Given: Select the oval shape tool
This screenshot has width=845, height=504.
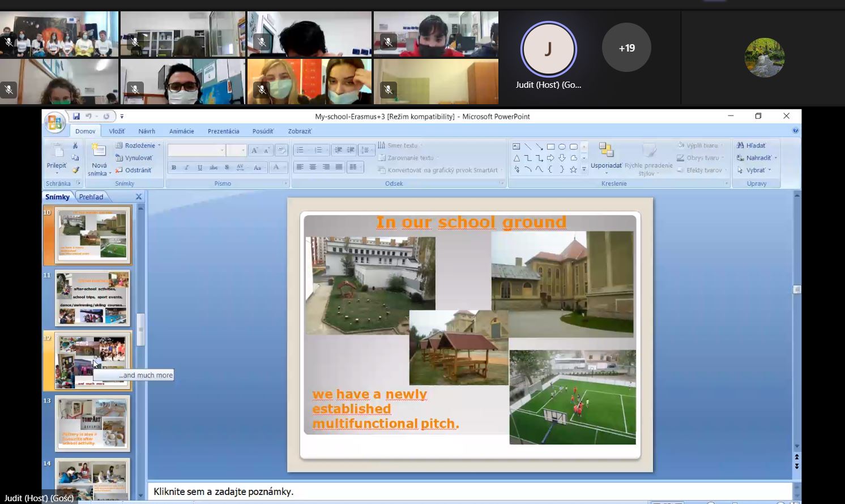Looking at the screenshot, I should pyautogui.click(x=562, y=147).
